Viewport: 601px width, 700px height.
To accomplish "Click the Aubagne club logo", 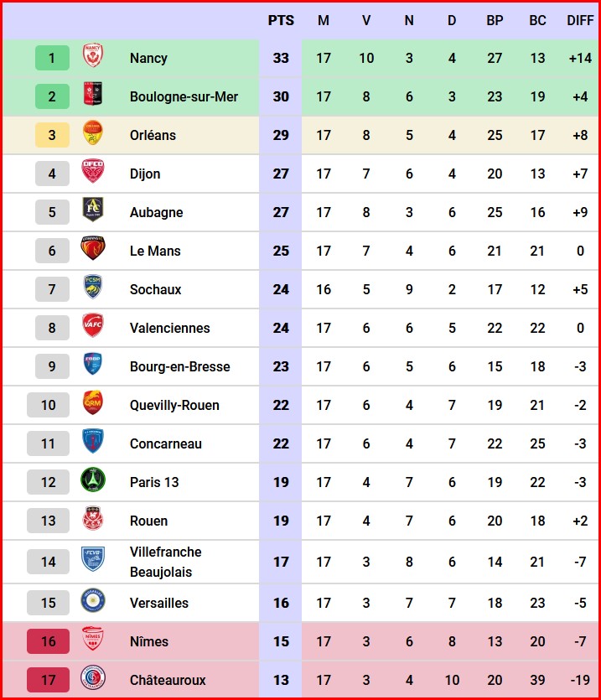I will click(92, 211).
